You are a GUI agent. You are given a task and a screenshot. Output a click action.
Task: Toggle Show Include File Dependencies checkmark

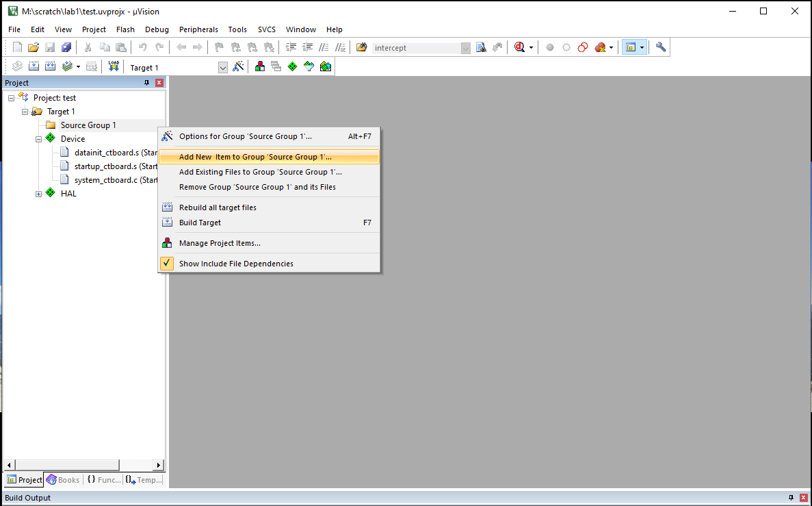[167, 264]
